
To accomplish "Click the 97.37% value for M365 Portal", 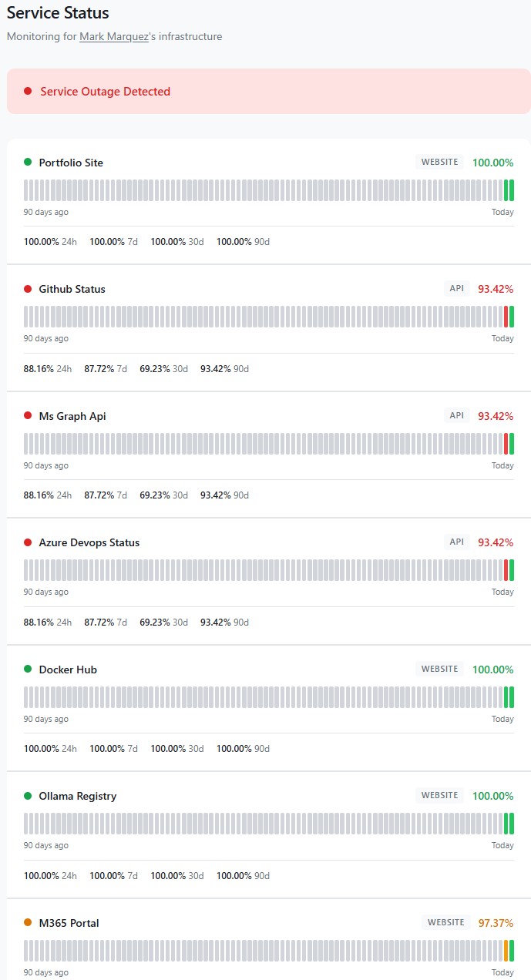I will click(495, 923).
